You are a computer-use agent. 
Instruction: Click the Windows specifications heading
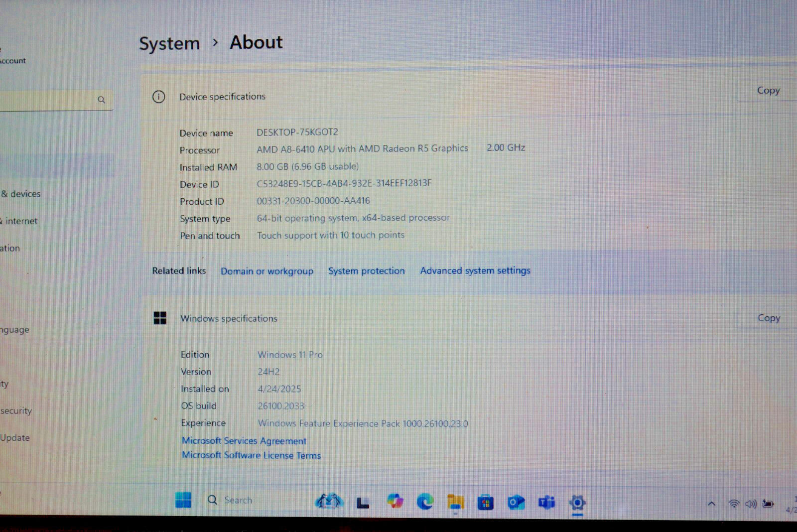[229, 318]
